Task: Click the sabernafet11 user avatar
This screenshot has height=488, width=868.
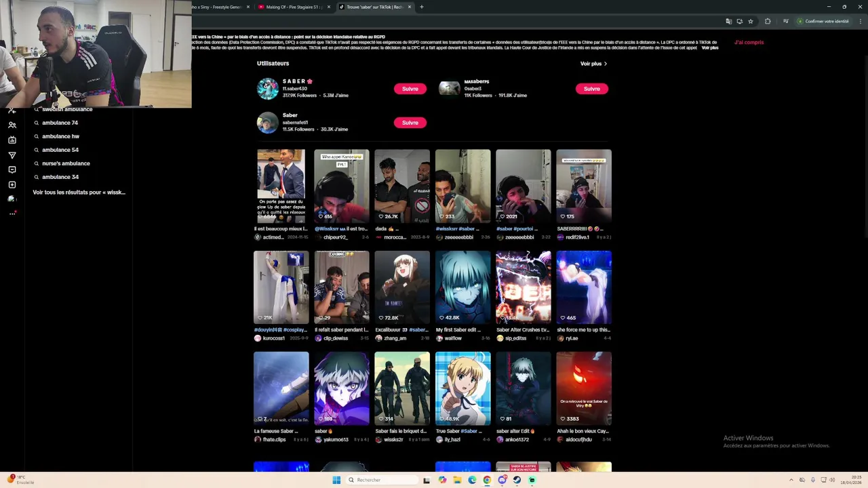Action: click(268, 123)
